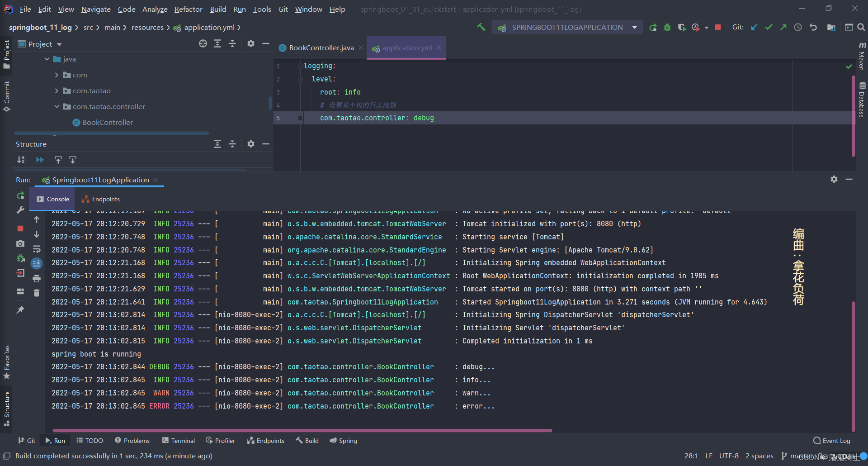Open the Terminal tool window
The height and width of the screenshot is (466, 868).
pyautogui.click(x=179, y=441)
